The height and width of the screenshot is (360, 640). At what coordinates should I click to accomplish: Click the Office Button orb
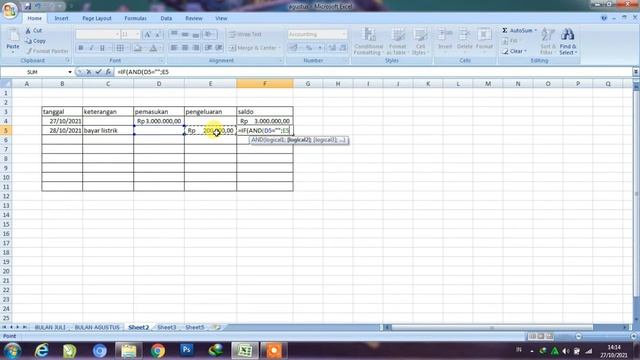click(x=10, y=10)
